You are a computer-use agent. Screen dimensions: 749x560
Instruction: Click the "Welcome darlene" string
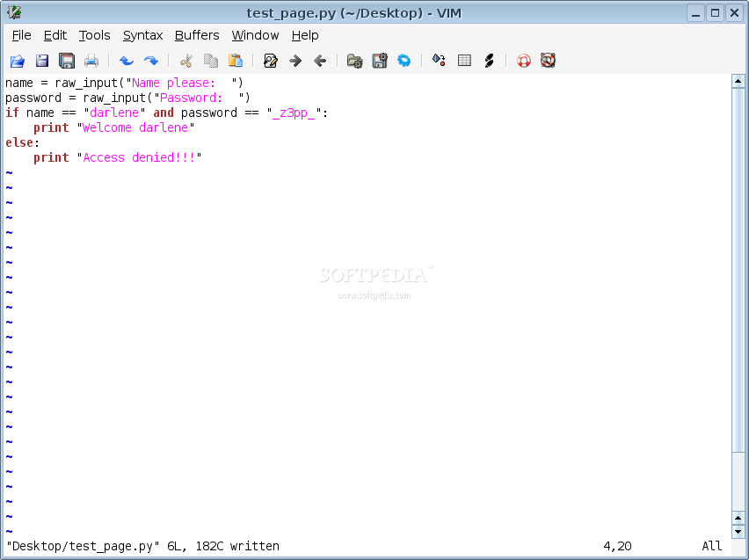click(x=135, y=127)
